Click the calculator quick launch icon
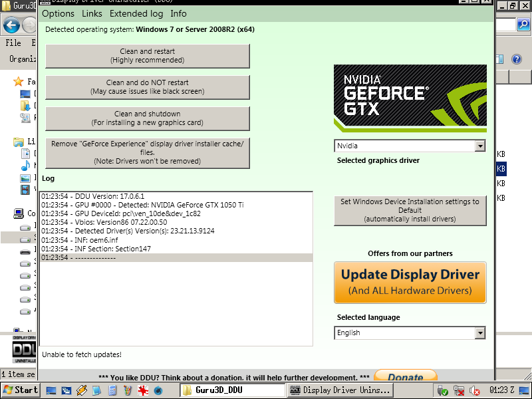Screen dimensions: 532x399 112,390
